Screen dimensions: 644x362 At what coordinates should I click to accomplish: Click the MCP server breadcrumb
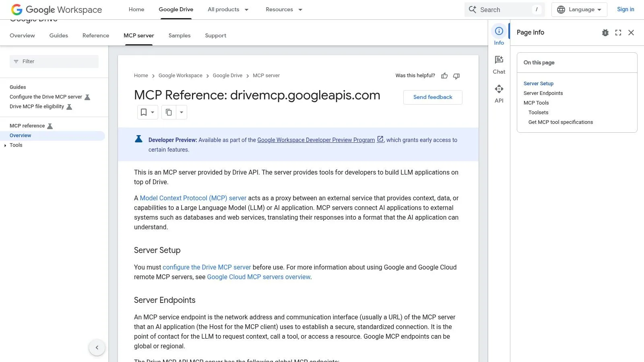[x=266, y=75]
